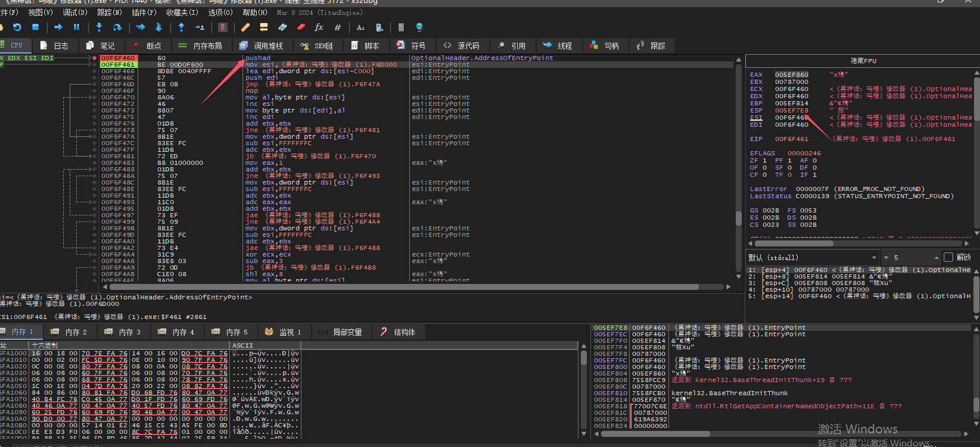Switch to the 引用 tab
The height and width of the screenshot is (447, 980).
coord(512,46)
